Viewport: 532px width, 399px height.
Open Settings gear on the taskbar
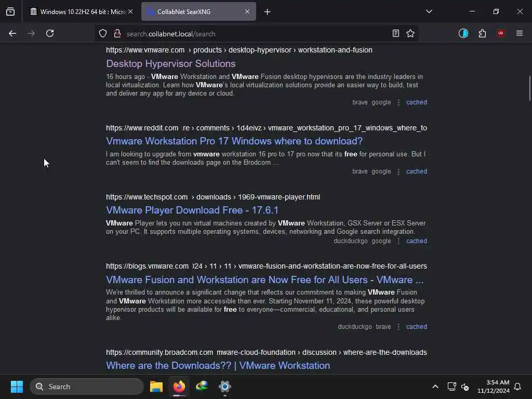(224, 387)
